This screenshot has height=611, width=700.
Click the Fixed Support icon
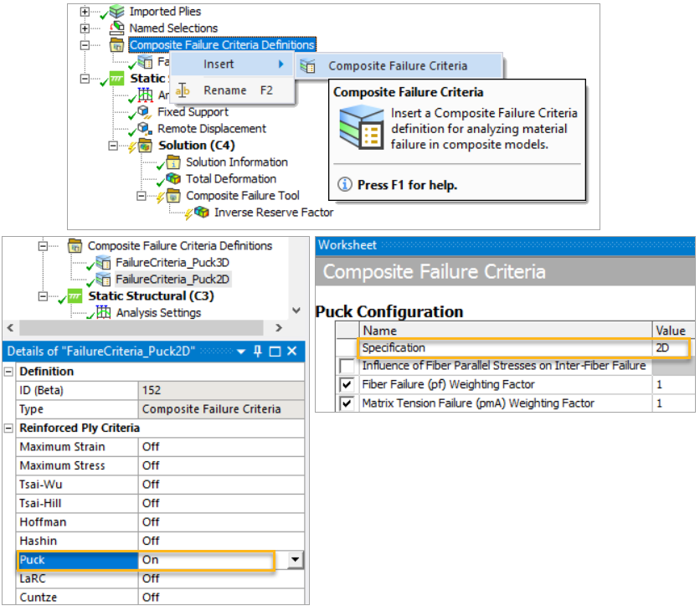click(x=144, y=111)
